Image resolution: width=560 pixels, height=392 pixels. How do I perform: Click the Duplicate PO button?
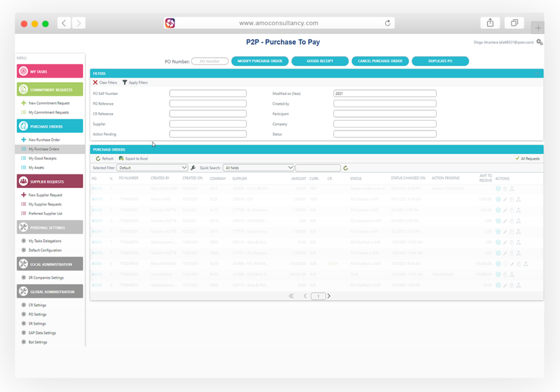click(440, 61)
